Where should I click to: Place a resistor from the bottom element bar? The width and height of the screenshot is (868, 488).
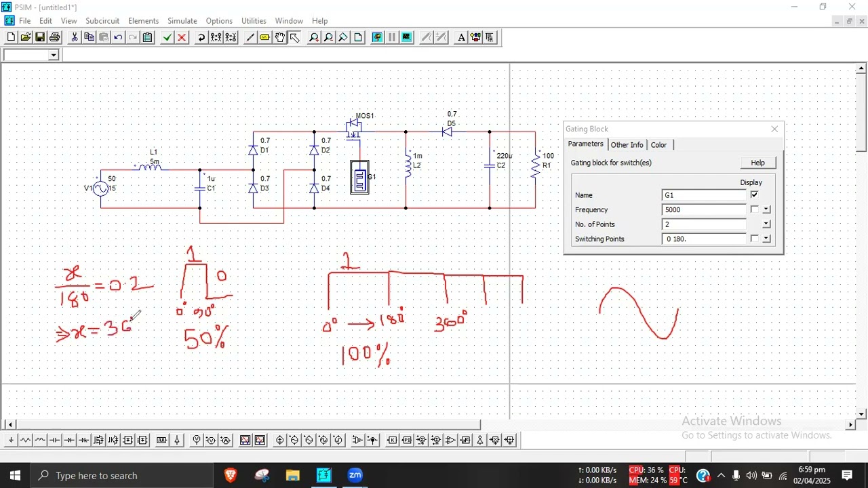click(26, 441)
